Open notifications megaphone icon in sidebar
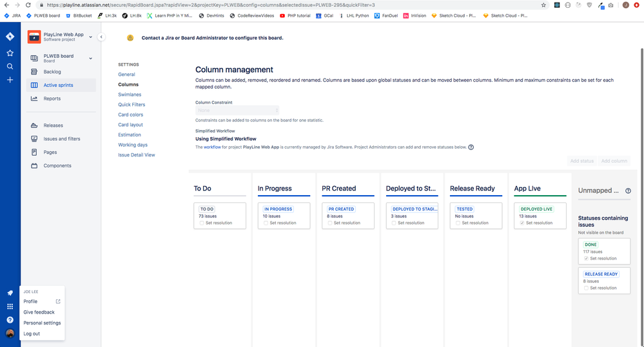The width and height of the screenshot is (644, 347). click(x=10, y=293)
